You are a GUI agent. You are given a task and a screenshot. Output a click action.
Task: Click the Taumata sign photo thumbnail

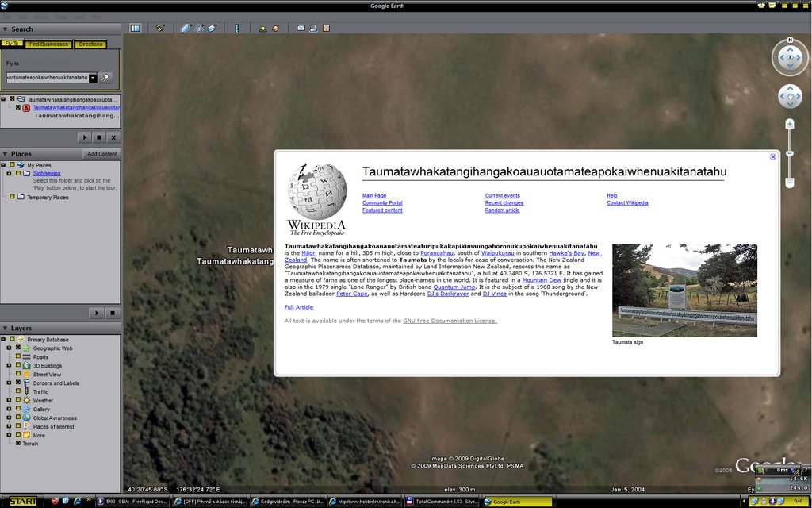[x=684, y=291]
